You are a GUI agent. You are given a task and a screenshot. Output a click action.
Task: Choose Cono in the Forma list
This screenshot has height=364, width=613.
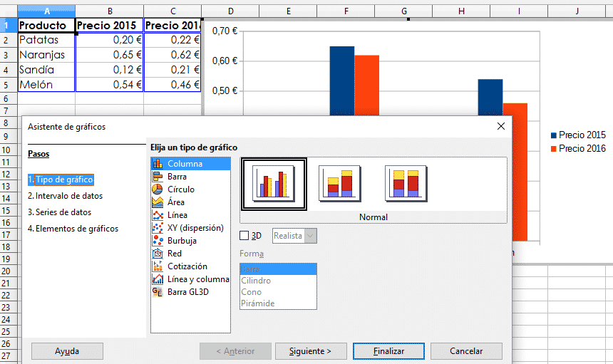pyautogui.click(x=278, y=292)
